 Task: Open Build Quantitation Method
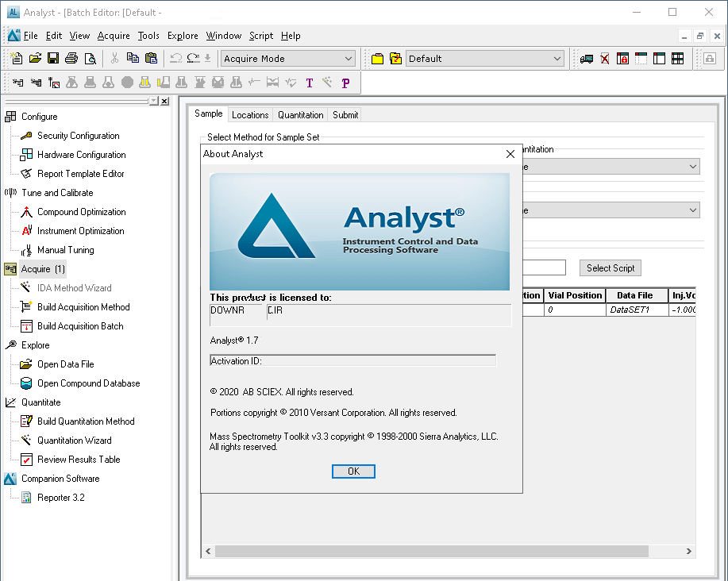(x=86, y=421)
